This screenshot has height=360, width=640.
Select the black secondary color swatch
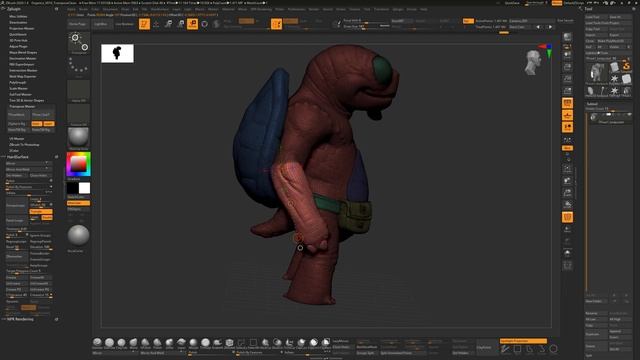(72, 188)
